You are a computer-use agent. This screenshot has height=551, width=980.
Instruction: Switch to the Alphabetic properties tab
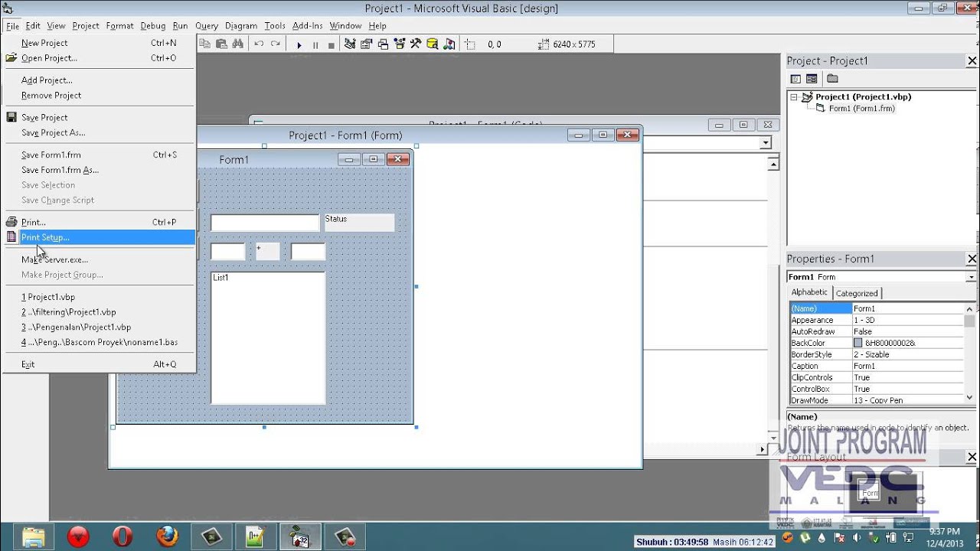[x=809, y=292]
